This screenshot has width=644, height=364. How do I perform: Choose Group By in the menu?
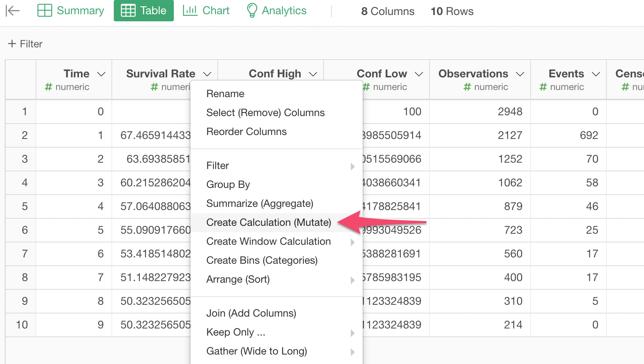point(228,184)
